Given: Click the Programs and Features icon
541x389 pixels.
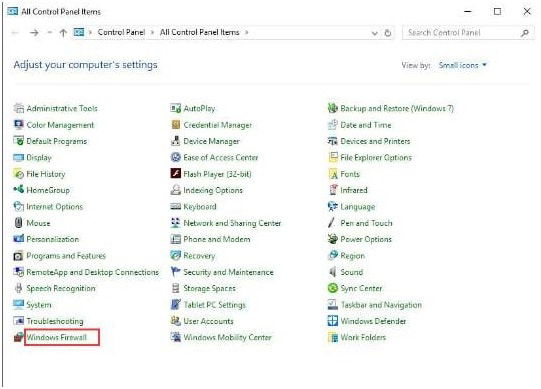Looking at the screenshot, I should pyautogui.click(x=18, y=256).
